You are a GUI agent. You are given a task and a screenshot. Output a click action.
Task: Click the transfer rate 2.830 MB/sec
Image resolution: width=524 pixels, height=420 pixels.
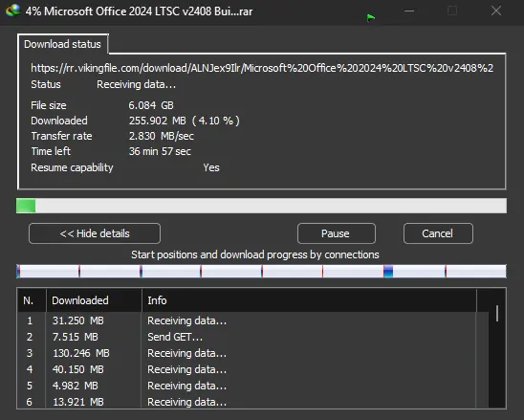click(161, 136)
